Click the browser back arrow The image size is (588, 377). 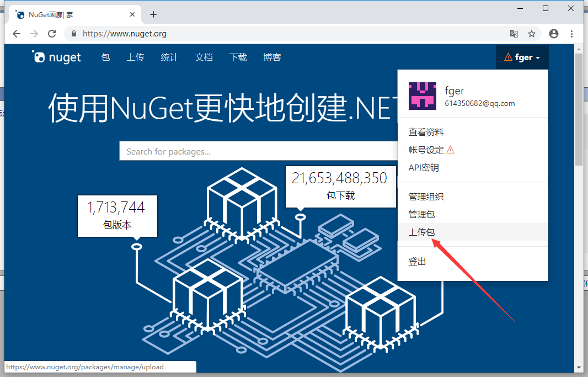point(17,34)
